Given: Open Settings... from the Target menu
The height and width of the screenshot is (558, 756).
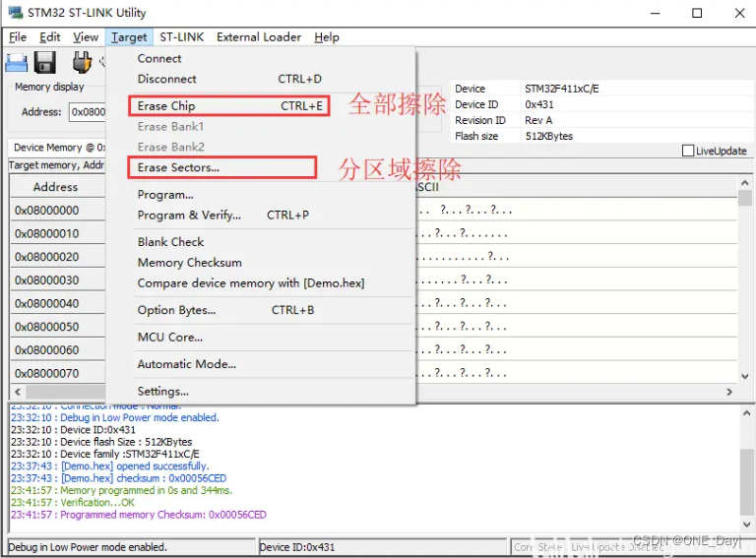Looking at the screenshot, I should [x=260, y=391].
